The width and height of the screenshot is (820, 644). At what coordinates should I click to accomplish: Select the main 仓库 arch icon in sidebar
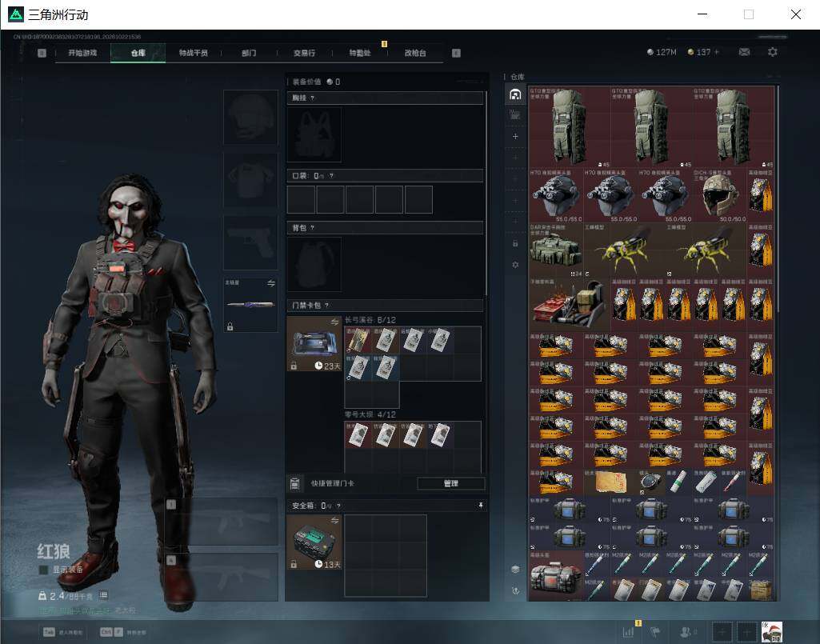click(x=515, y=94)
